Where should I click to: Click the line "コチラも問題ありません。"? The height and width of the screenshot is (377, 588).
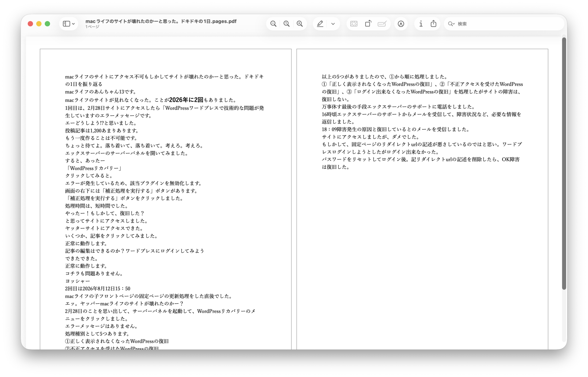[x=94, y=273]
